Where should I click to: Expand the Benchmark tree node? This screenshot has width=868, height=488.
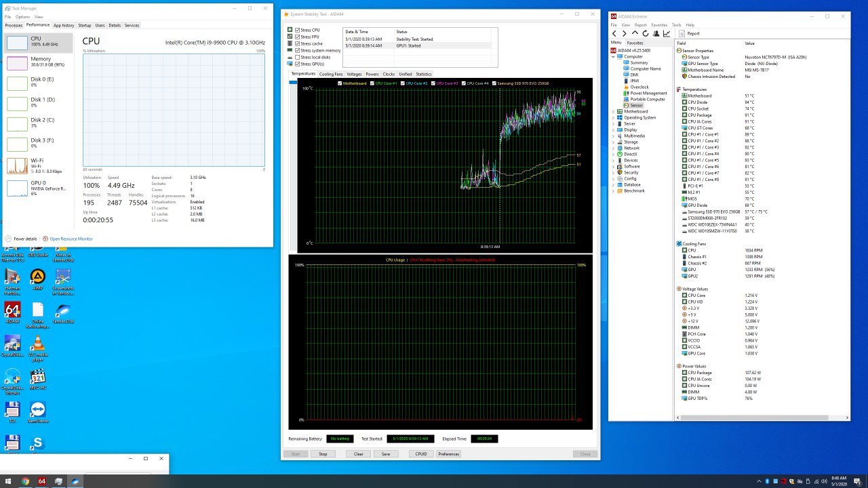(613, 190)
